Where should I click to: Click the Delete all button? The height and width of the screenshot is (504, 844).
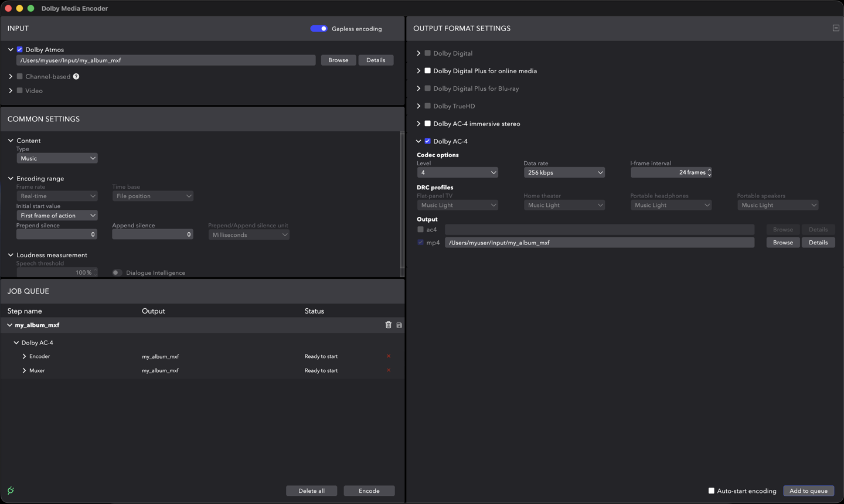(311, 491)
